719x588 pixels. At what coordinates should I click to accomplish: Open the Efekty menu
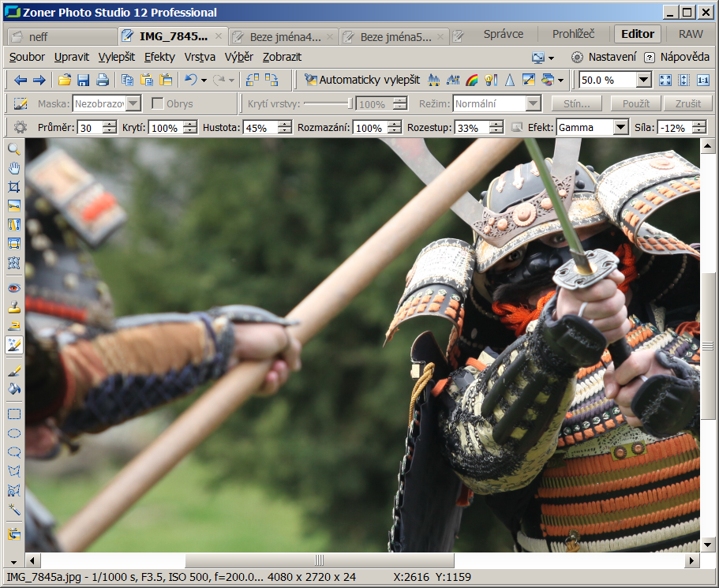[x=159, y=57]
